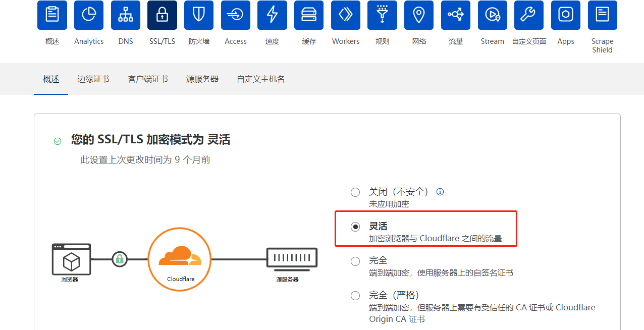Open the 自定义页面 wrench icon
Screen dimensions: 644x330
click(x=529, y=15)
